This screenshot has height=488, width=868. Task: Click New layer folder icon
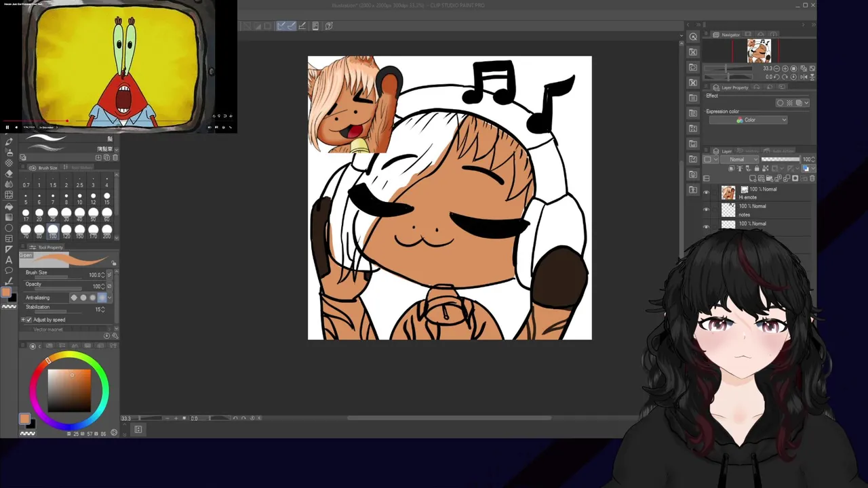click(770, 178)
